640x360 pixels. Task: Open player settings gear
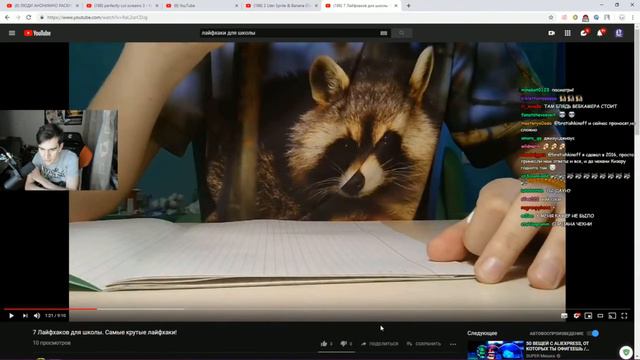point(576,316)
